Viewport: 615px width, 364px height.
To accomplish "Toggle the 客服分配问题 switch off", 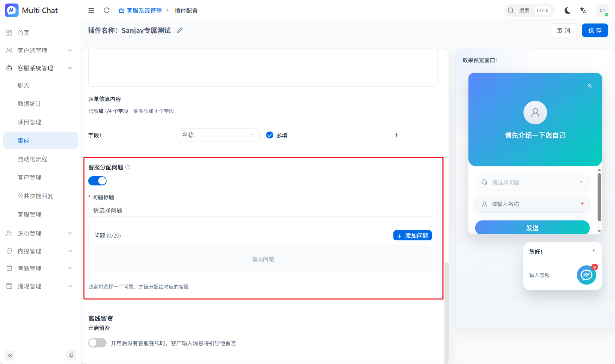I will pyautogui.click(x=97, y=181).
